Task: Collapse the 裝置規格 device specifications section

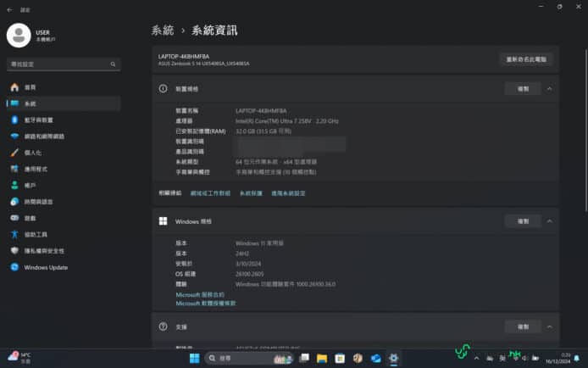Action: pos(549,88)
